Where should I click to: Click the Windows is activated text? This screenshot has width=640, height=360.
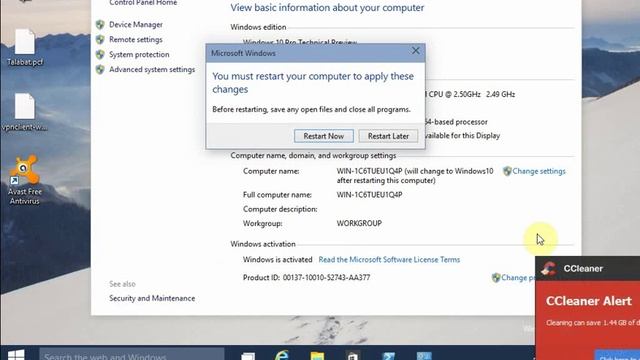278,260
